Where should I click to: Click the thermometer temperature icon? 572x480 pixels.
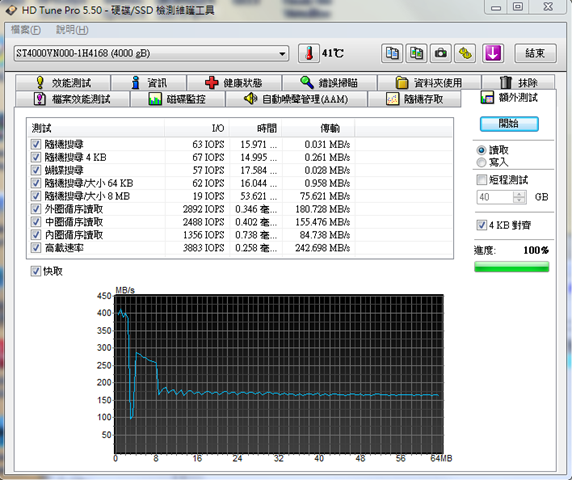(x=309, y=53)
